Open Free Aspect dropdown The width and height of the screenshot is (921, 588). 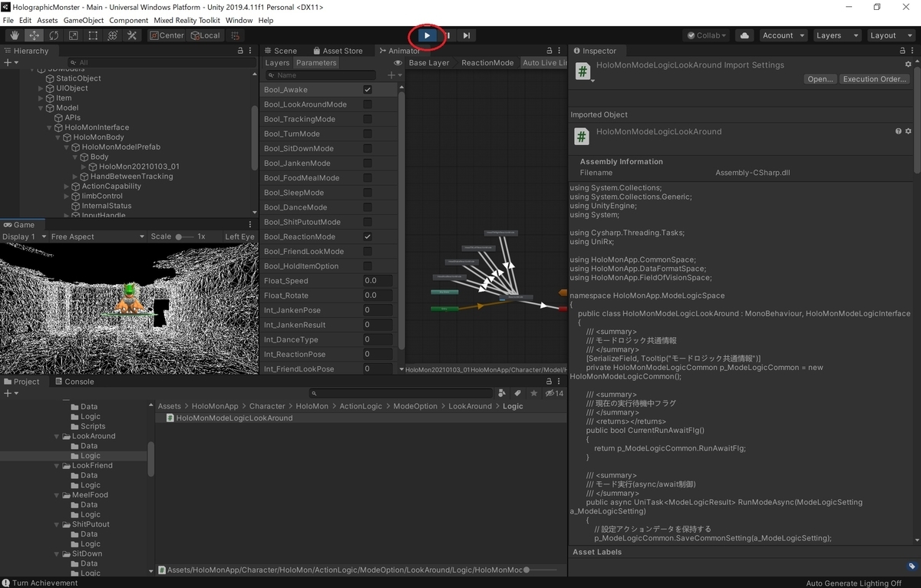pos(97,237)
